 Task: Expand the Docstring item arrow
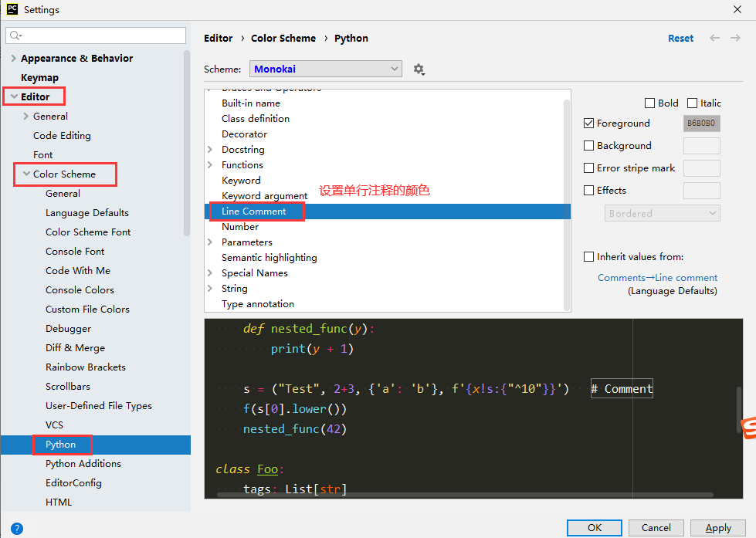click(x=210, y=150)
